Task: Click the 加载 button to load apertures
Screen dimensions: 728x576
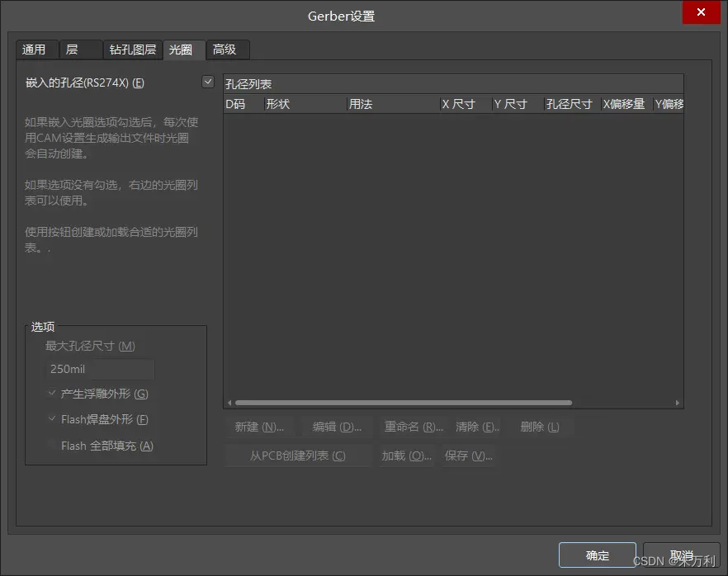Action: pos(408,455)
